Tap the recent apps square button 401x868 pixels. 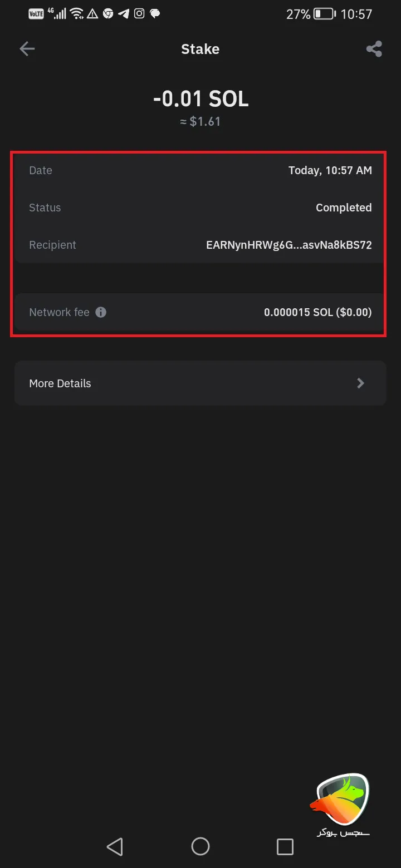point(285,847)
